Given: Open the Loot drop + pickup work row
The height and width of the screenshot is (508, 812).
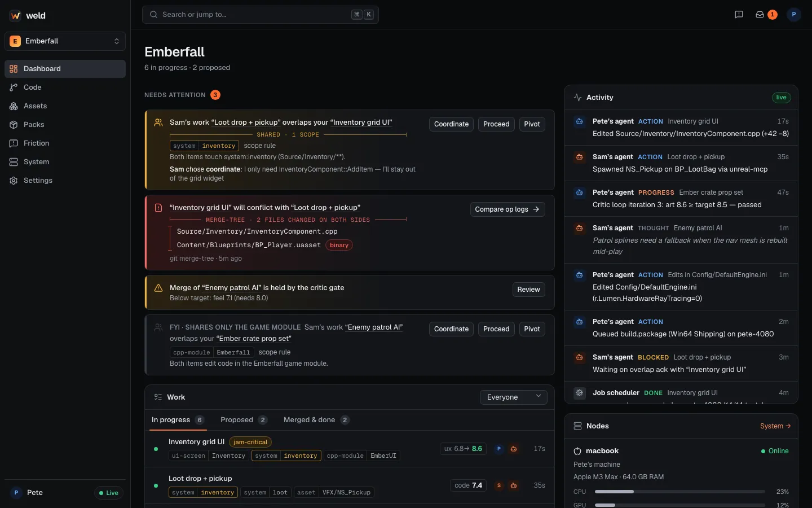Looking at the screenshot, I should pos(350,485).
